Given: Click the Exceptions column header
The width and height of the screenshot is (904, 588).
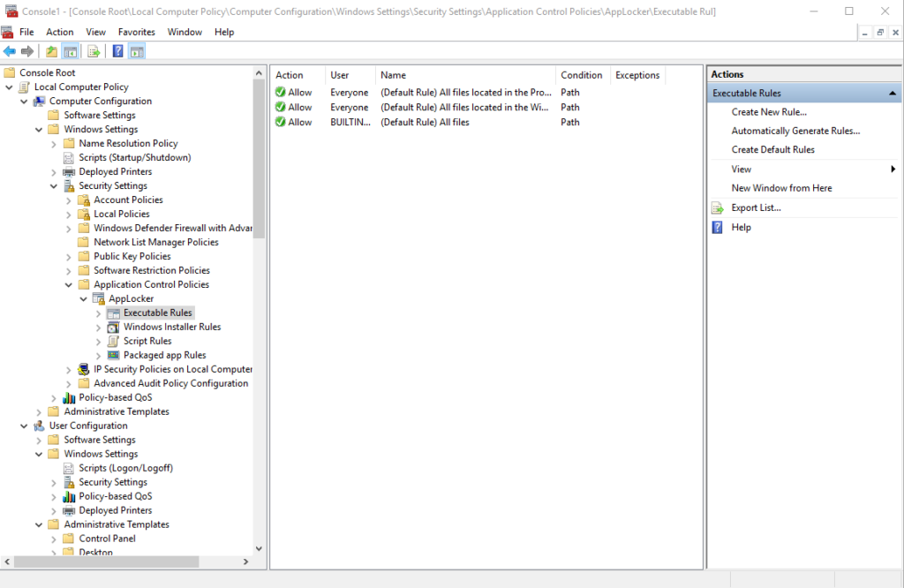Looking at the screenshot, I should (637, 75).
